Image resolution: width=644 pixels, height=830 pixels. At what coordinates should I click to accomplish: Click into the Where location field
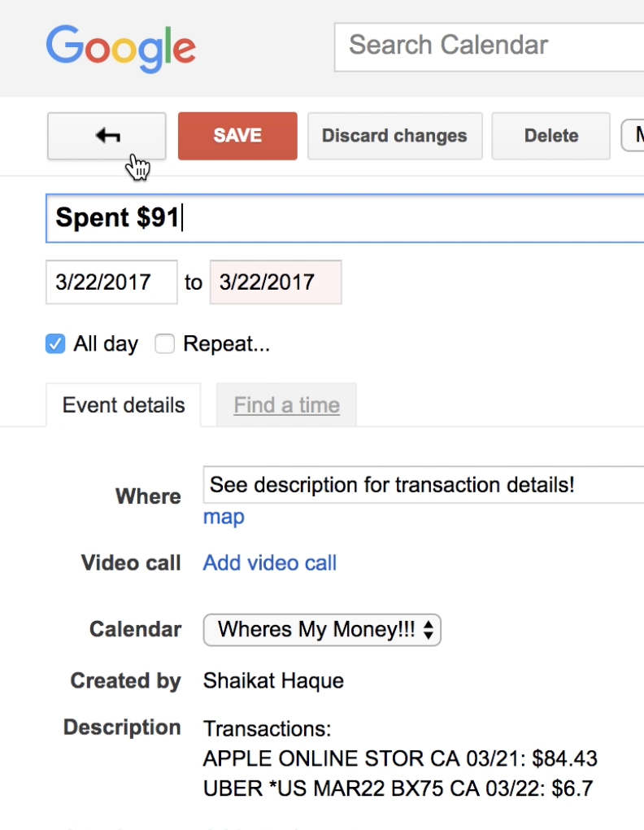[423, 486]
